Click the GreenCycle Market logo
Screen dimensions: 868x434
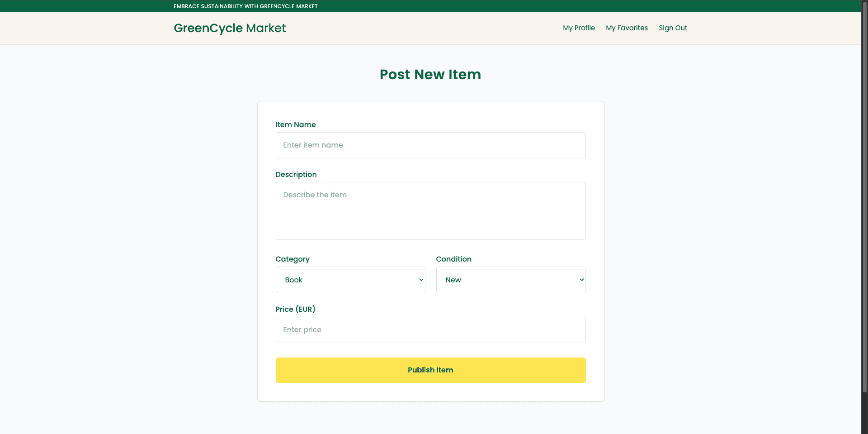230,28
